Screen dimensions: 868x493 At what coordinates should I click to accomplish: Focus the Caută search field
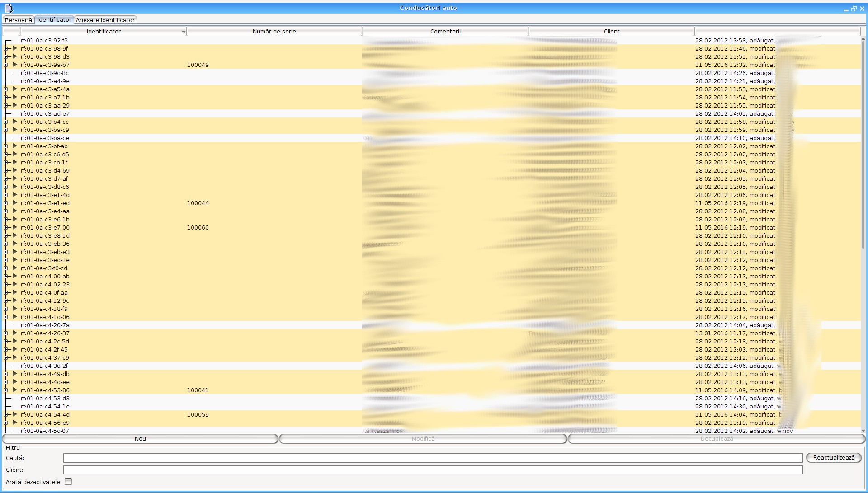[433, 458]
